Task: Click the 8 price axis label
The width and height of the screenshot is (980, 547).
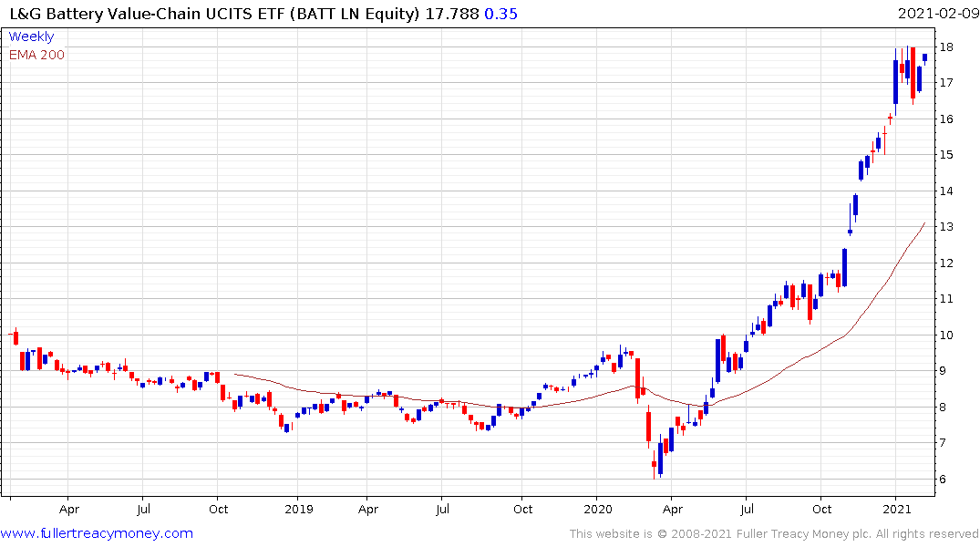Action: click(943, 407)
